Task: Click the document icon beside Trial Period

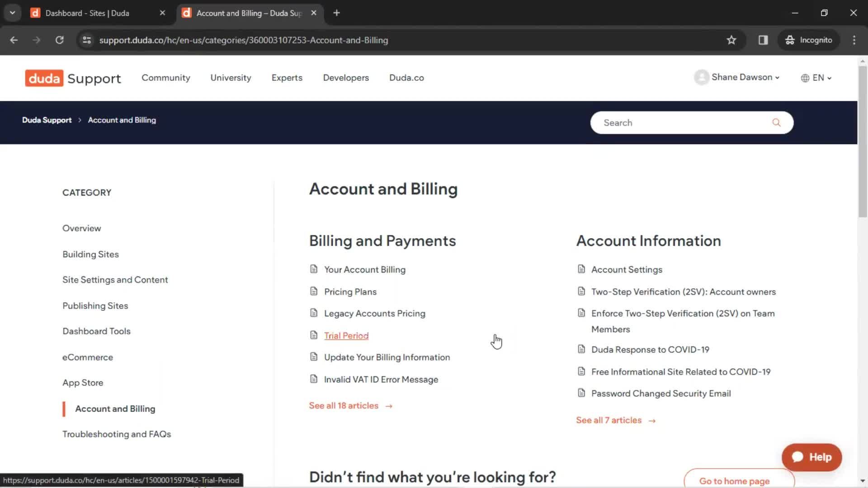Action: click(x=314, y=335)
